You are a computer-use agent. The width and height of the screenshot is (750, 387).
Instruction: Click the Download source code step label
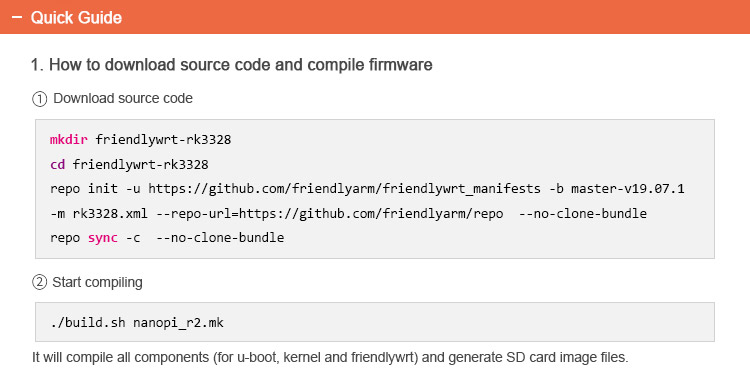coord(123,98)
